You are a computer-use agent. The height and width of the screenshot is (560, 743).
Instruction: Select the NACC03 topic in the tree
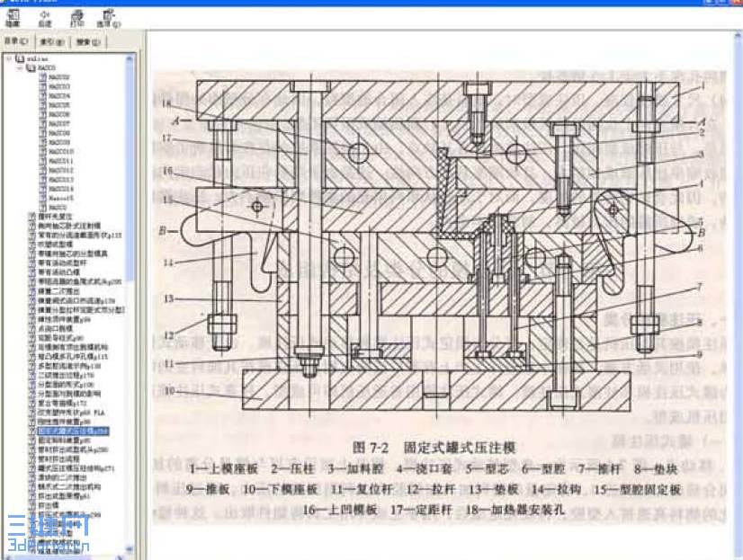pos(59,86)
